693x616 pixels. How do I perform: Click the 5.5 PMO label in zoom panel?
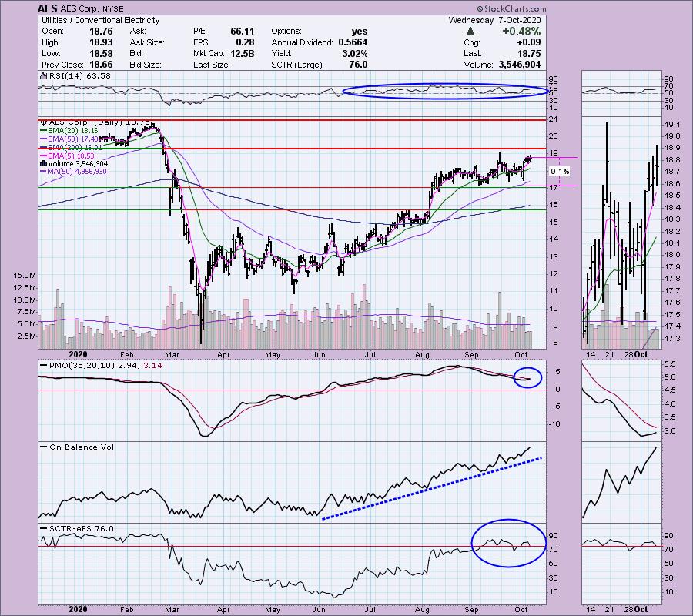coord(670,364)
